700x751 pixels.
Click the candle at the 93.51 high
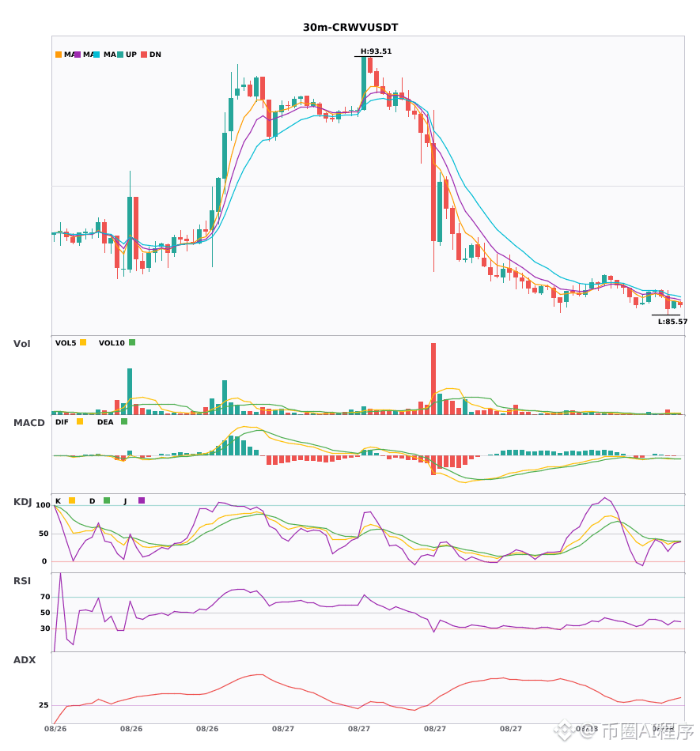364,83
